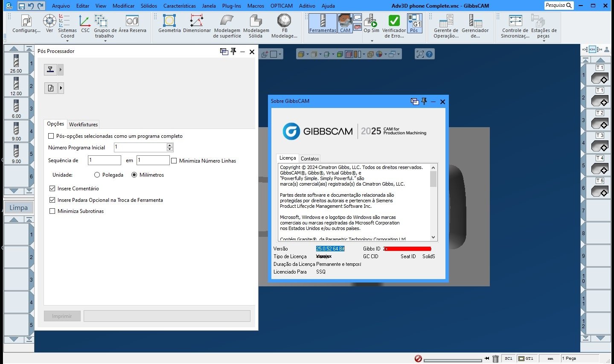
Task: Open the Plug-Ins menu
Action: 231,6
